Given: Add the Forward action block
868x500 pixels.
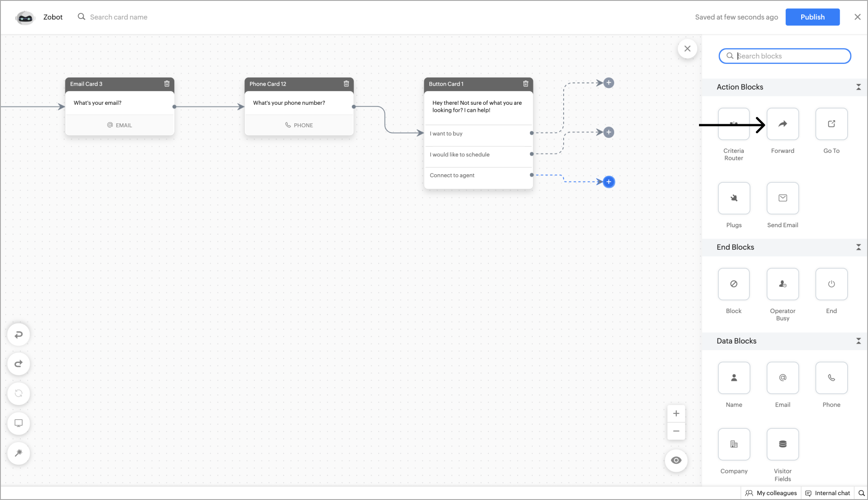Looking at the screenshot, I should pos(783,124).
